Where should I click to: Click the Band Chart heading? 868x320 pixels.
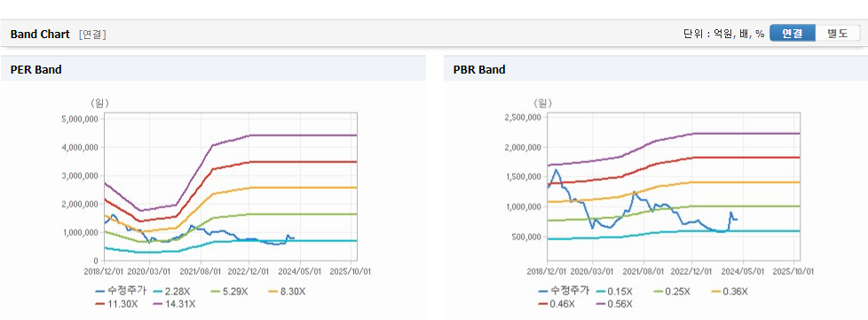40,35
